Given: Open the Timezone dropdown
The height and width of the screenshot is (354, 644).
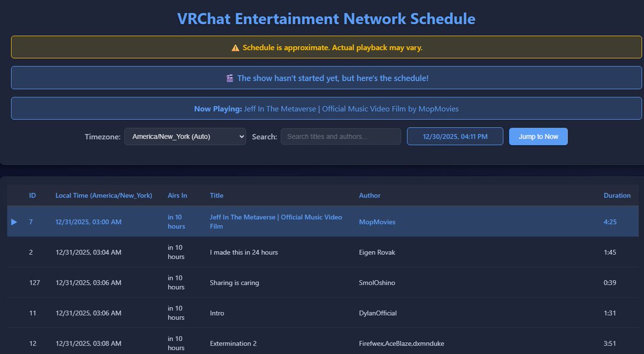Looking at the screenshot, I should point(185,136).
